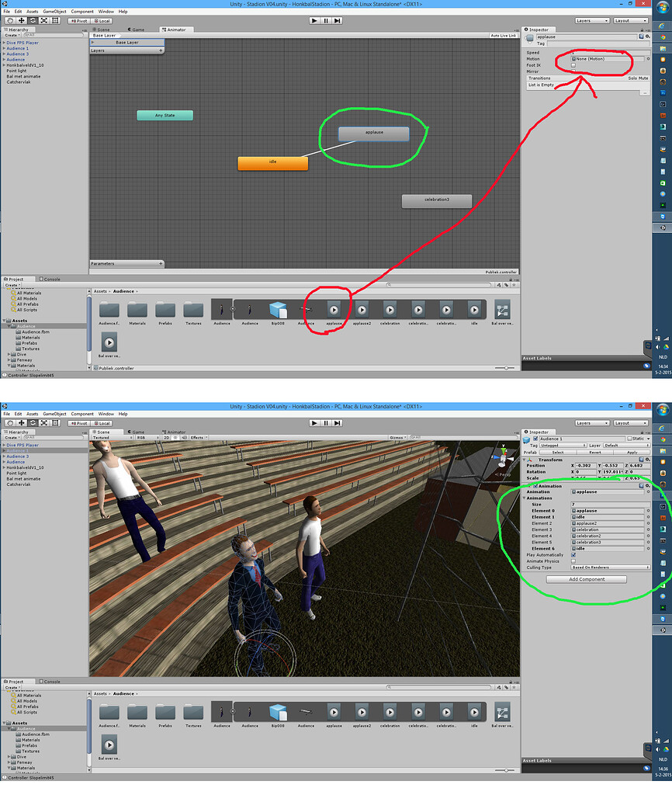Screen dimensions: 672x795
Task: Toggle the scene lighting icon in Scene view
Action: point(175,438)
